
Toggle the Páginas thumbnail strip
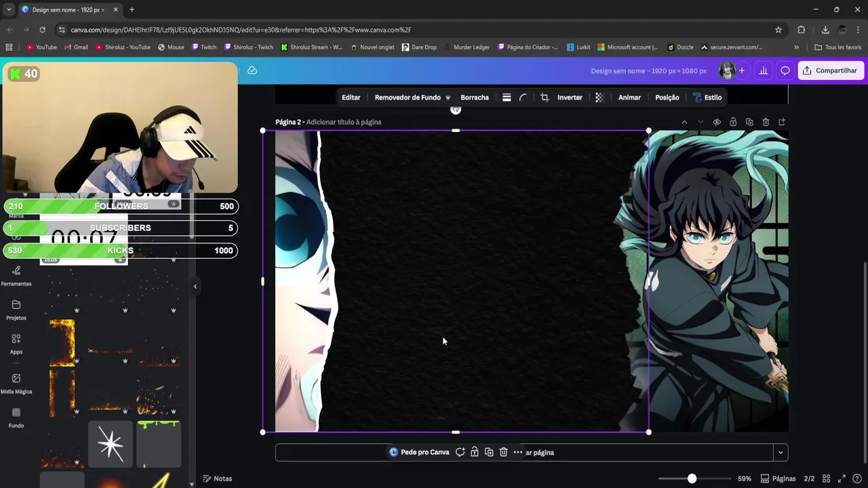click(778, 479)
